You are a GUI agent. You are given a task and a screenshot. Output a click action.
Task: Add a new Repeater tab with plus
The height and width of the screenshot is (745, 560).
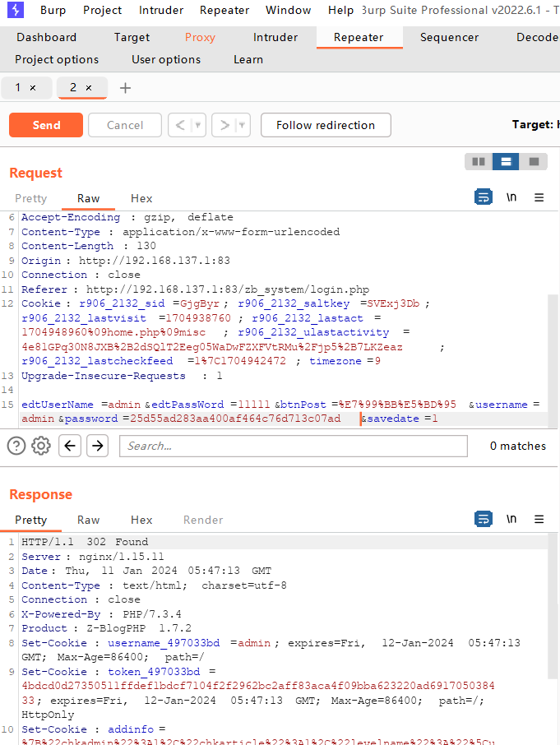tap(125, 88)
